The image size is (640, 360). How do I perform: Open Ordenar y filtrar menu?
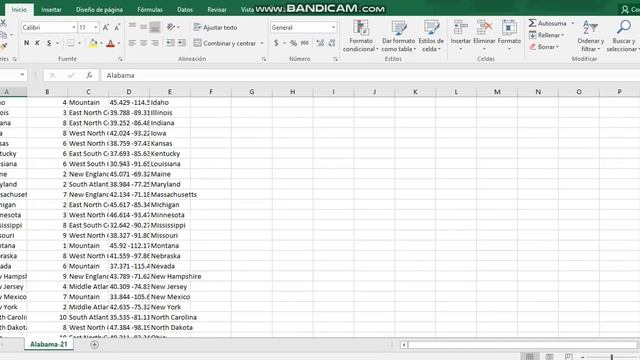[591, 36]
